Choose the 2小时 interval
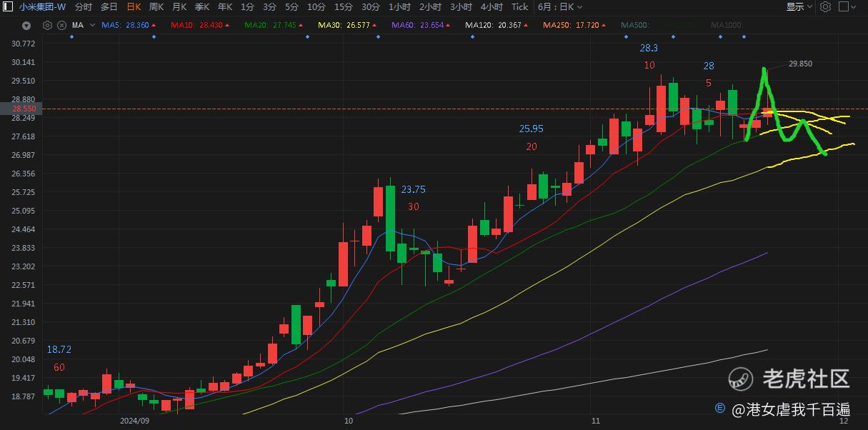Viewport: 868px width, 430px height. (430, 6)
